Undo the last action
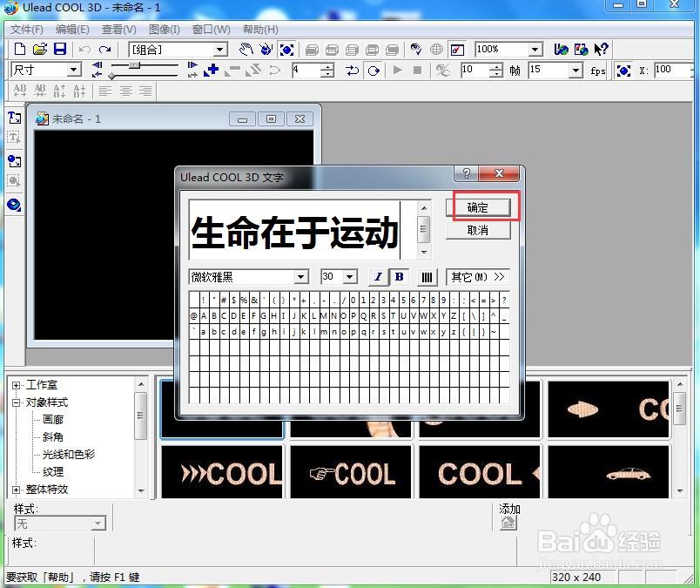700x588 pixels. pyautogui.click(x=84, y=49)
